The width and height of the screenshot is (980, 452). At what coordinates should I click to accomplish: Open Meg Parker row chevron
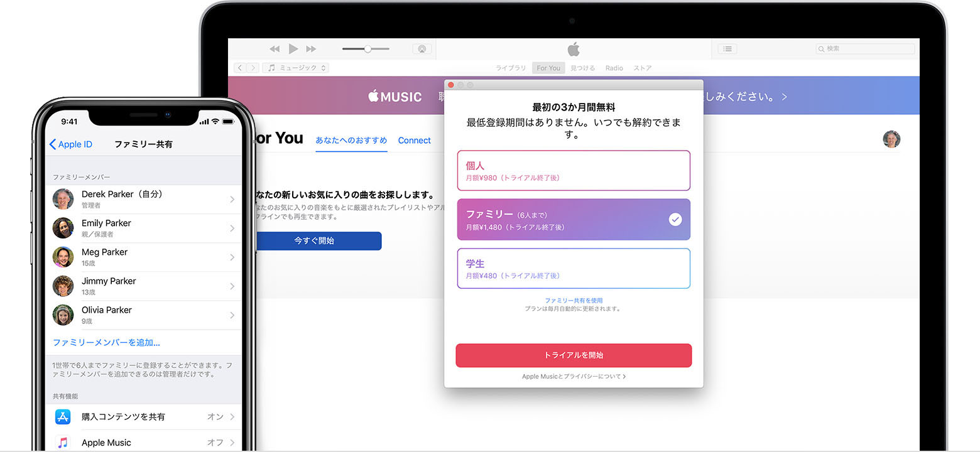click(232, 257)
